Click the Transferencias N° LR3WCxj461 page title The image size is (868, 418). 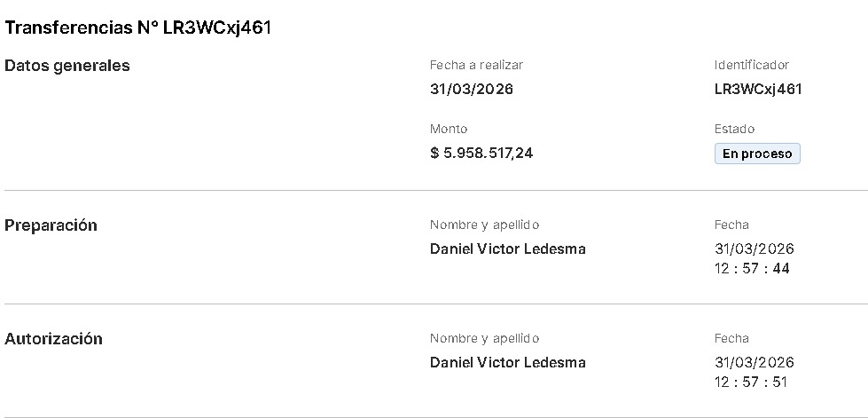coord(137,28)
